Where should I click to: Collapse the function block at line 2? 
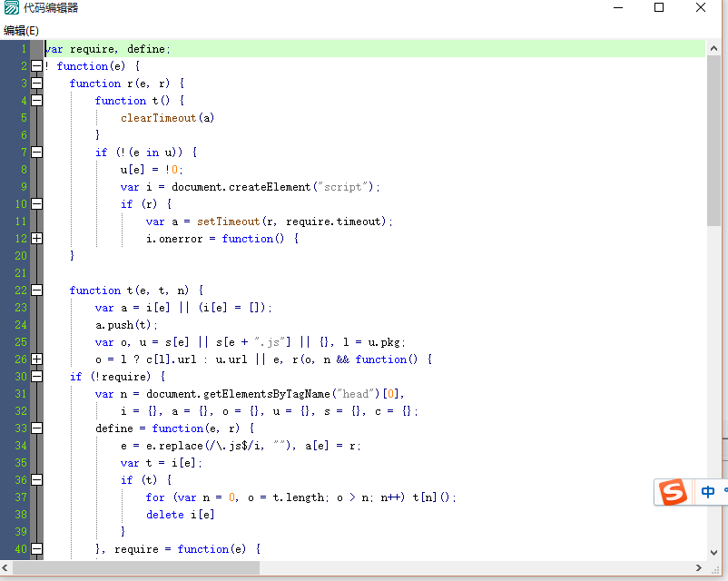pos(35,65)
